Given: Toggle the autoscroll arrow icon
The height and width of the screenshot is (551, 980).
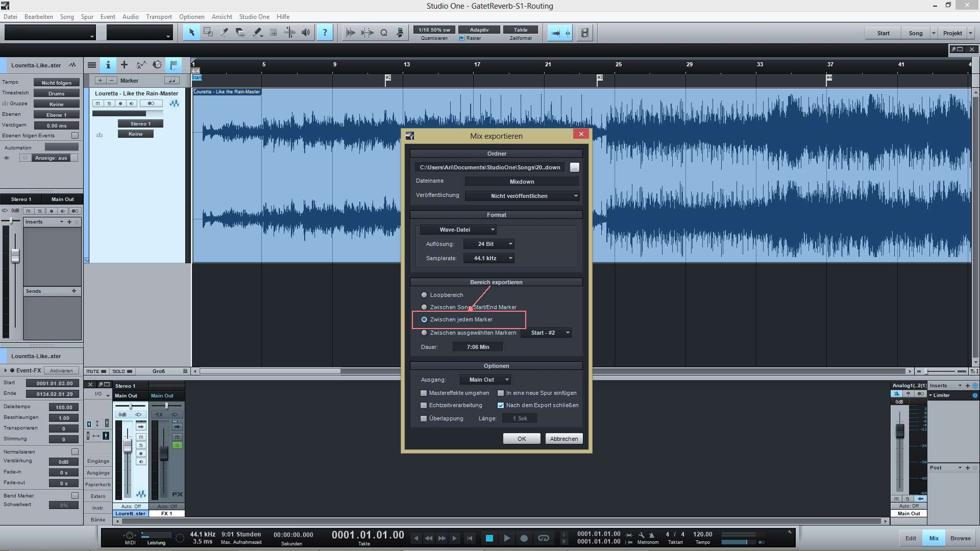Looking at the screenshot, I should click(555, 33).
